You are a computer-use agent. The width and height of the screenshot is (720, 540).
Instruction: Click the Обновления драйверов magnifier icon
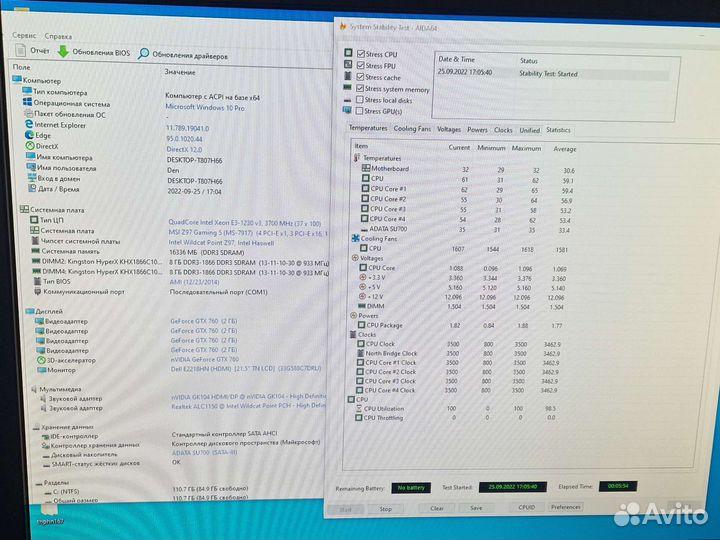[x=143, y=54]
